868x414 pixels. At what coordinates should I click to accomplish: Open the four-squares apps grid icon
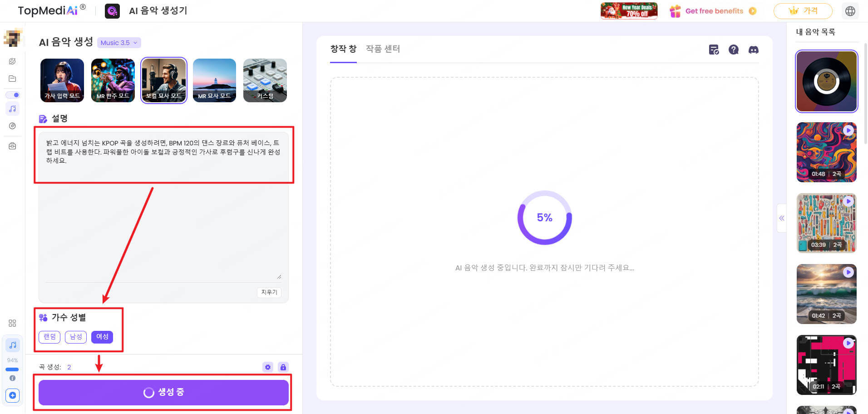click(12, 323)
